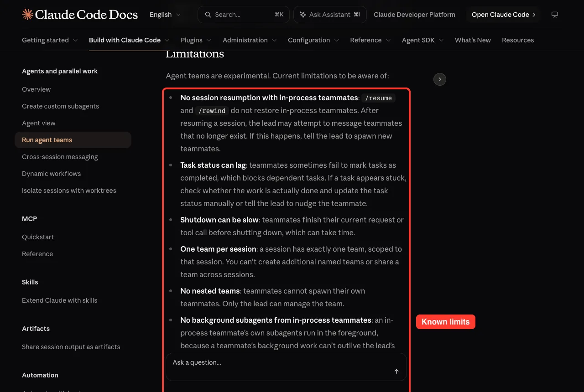
Task: Click 'One team per session' bold text
Action: tap(218, 249)
